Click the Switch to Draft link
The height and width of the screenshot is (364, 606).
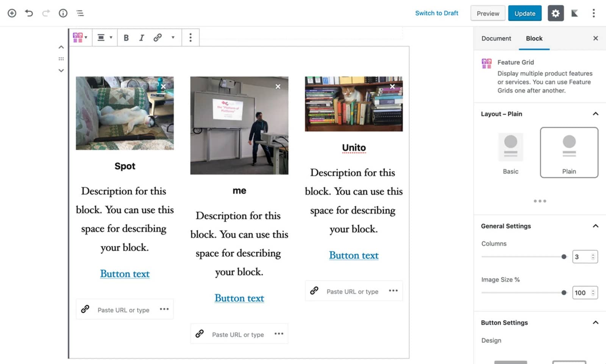point(436,13)
